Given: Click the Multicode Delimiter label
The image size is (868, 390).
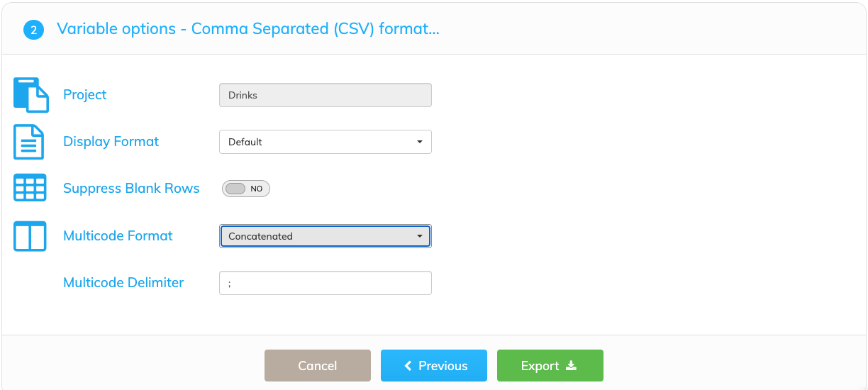Looking at the screenshot, I should click(123, 282).
